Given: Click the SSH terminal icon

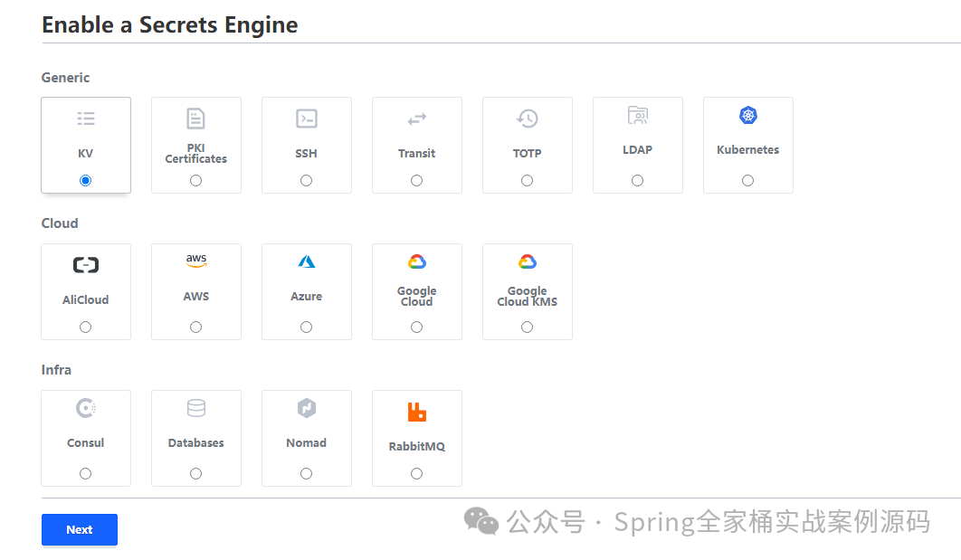Looking at the screenshot, I should pos(307,119).
